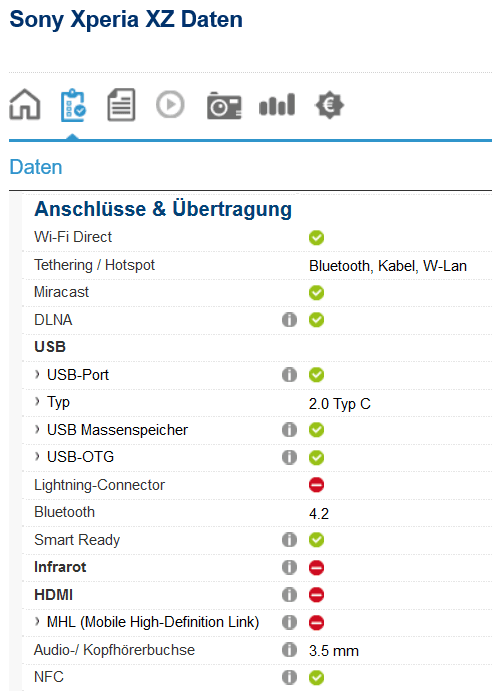Click the info icon beside NFC

coord(289,677)
